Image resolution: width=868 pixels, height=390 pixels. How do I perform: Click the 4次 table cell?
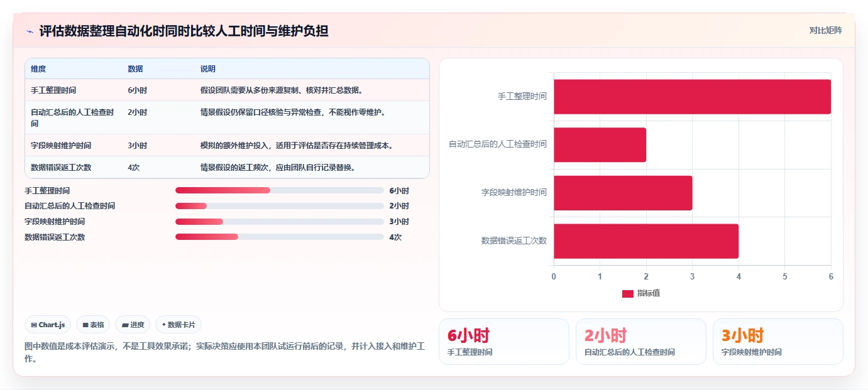tap(133, 168)
